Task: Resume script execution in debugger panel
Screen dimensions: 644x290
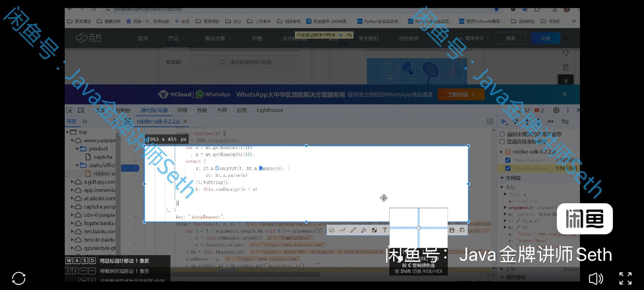Action: pos(504,122)
